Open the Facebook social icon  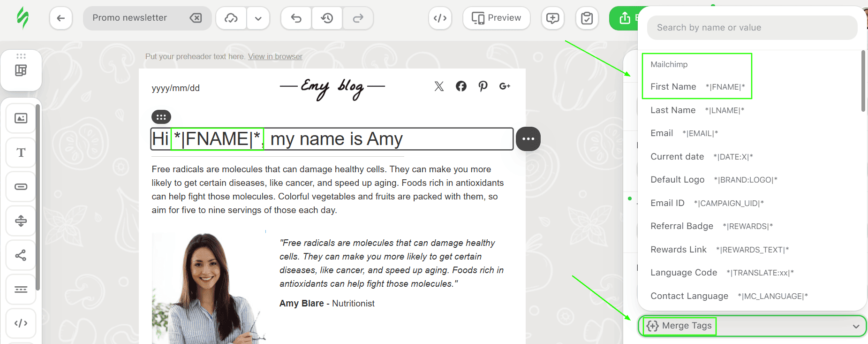click(461, 86)
